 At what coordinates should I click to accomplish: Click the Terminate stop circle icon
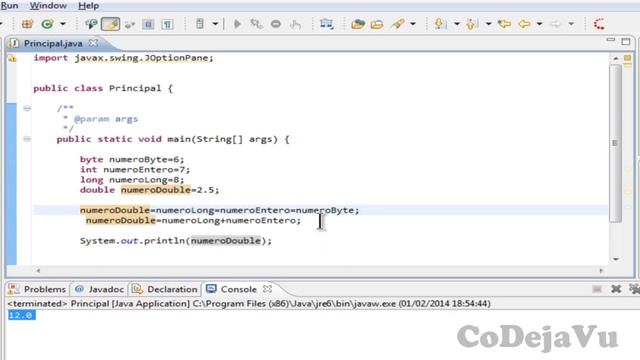pyautogui.click(x=276, y=24)
